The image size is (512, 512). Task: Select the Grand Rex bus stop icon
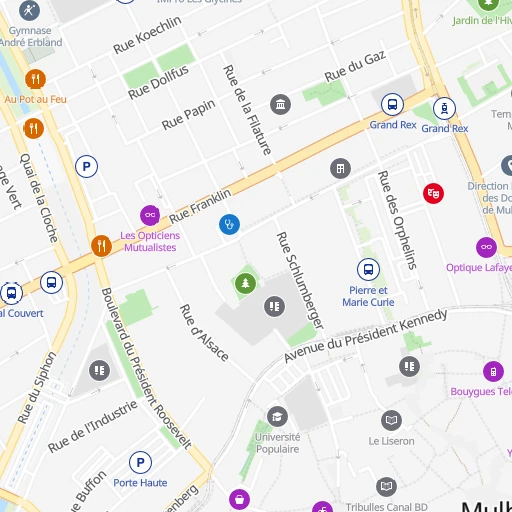[392, 104]
